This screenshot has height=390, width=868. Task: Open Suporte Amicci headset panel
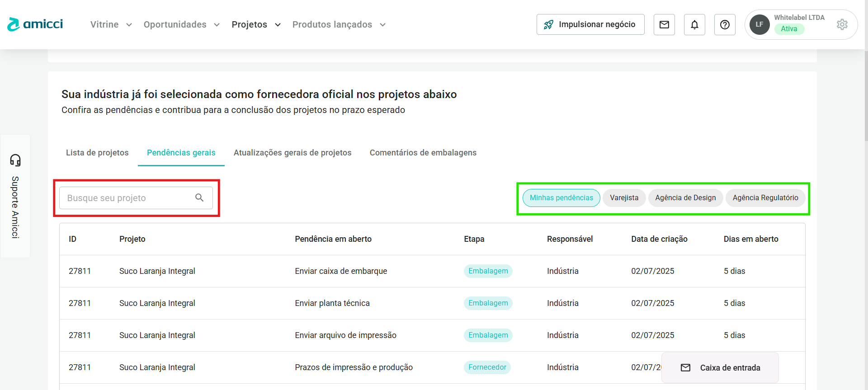[x=15, y=196]
